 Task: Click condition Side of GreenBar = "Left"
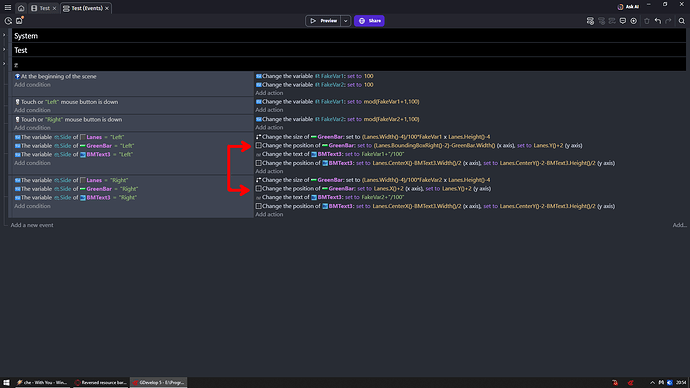pyautogui.click(x=74, y=146)
